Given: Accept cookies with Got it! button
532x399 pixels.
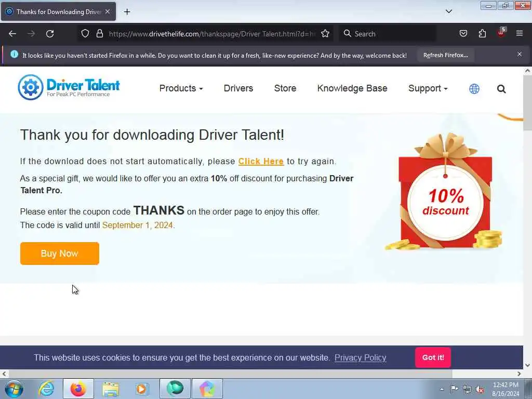Looking at the screenshot, I should 433,357.
